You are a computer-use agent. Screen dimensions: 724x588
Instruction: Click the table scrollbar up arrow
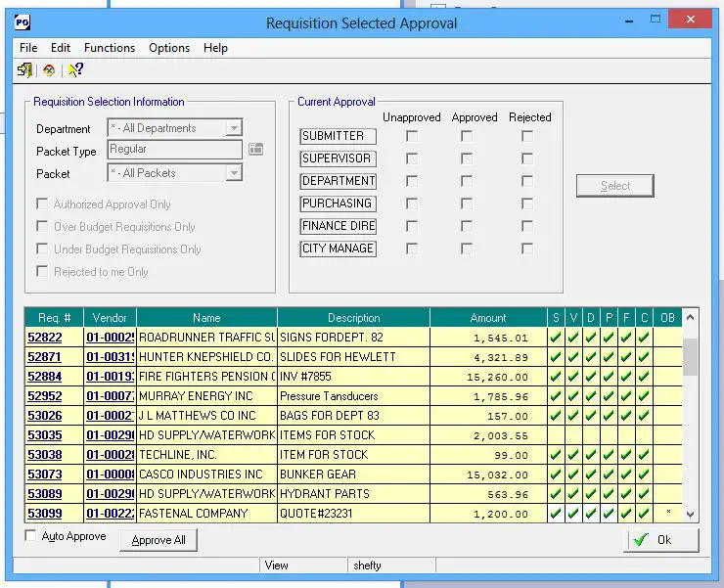pos(691,317)
